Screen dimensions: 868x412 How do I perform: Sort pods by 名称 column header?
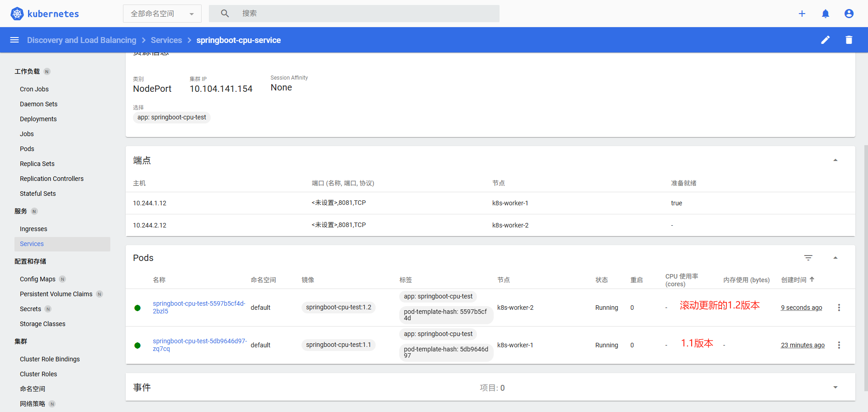159,280
